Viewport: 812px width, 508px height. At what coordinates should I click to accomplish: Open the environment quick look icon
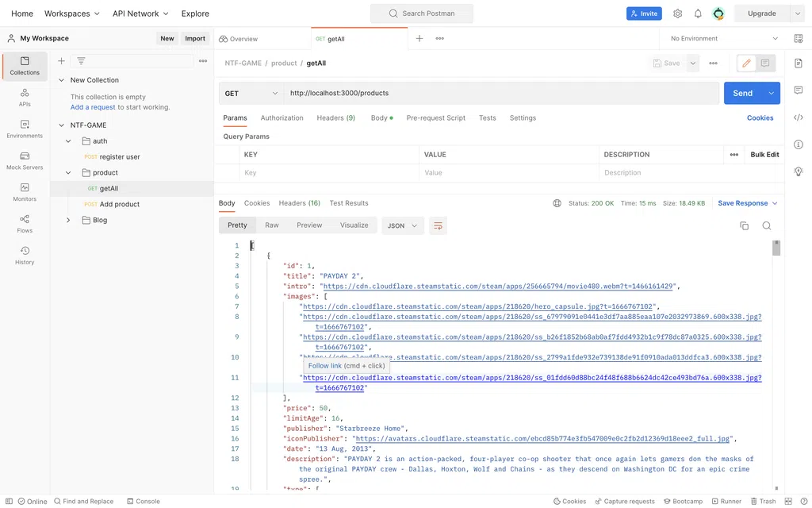(799, 38)
